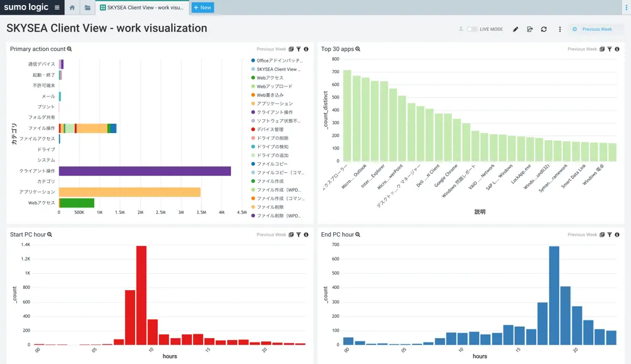This screenshot has height=364, width=631.
Task: Show Top 30 apps panel info icon
Action: click(617, 49)
